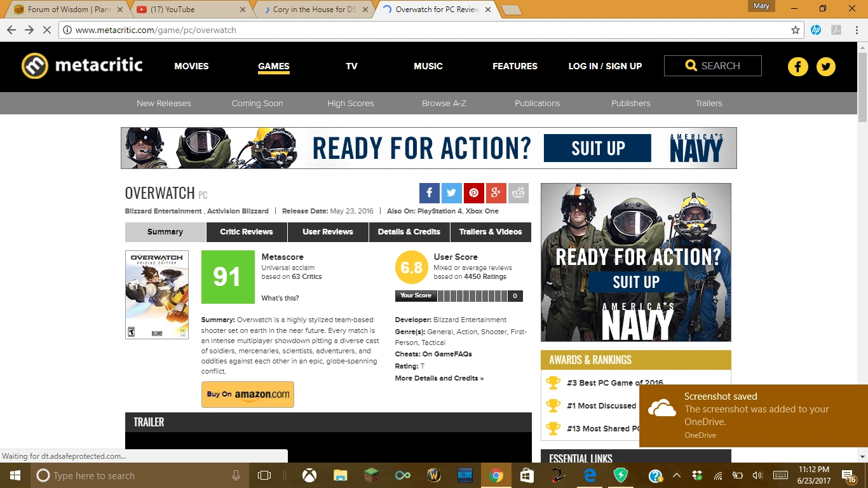This screenshot has width=868, height=488.
Task: Open Metacritic's Twitter from yellow circle icon
Action: click(x=825, y=67)
